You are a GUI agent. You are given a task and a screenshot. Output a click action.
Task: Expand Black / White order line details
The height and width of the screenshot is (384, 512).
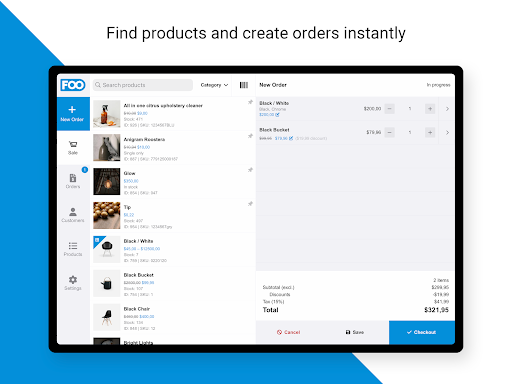point(447,109)
